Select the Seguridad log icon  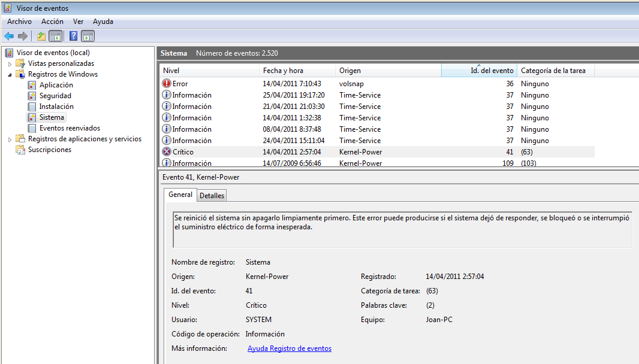(32, 96)
